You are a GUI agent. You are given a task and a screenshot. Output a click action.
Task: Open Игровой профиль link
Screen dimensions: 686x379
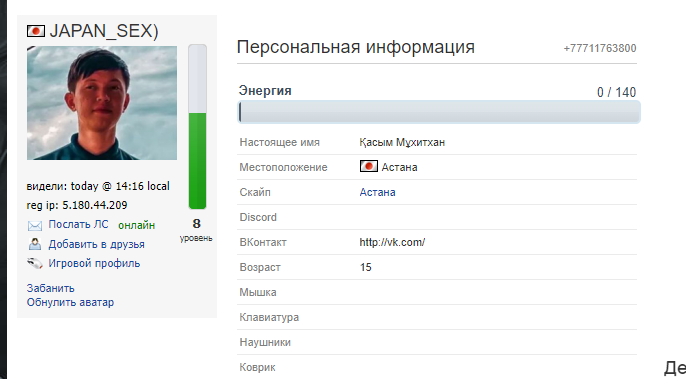[94, 263]
